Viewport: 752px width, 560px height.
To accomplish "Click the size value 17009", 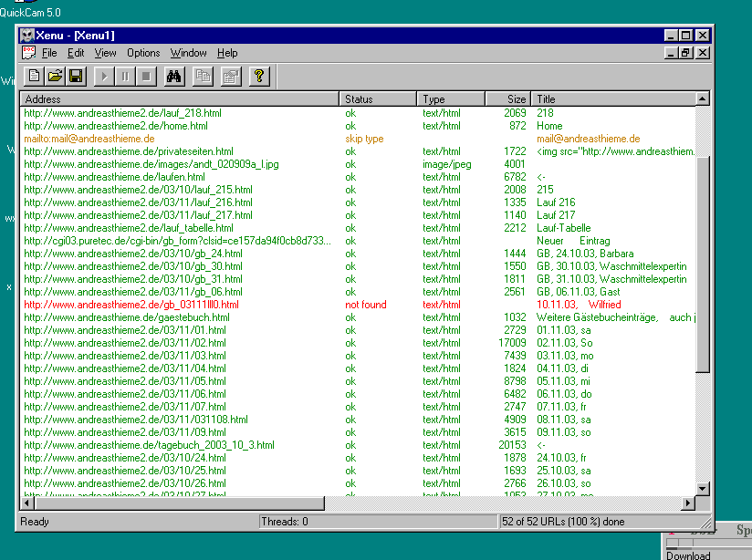I will (x=512, y=343).
